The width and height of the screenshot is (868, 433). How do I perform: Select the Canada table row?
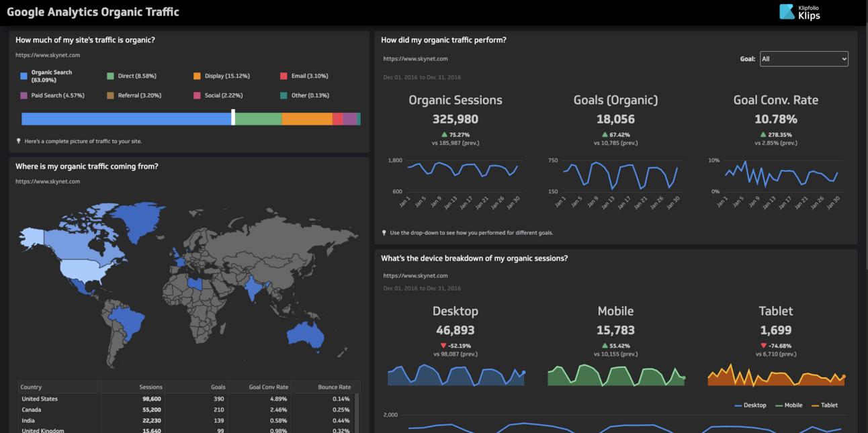(x=187, y=410)
